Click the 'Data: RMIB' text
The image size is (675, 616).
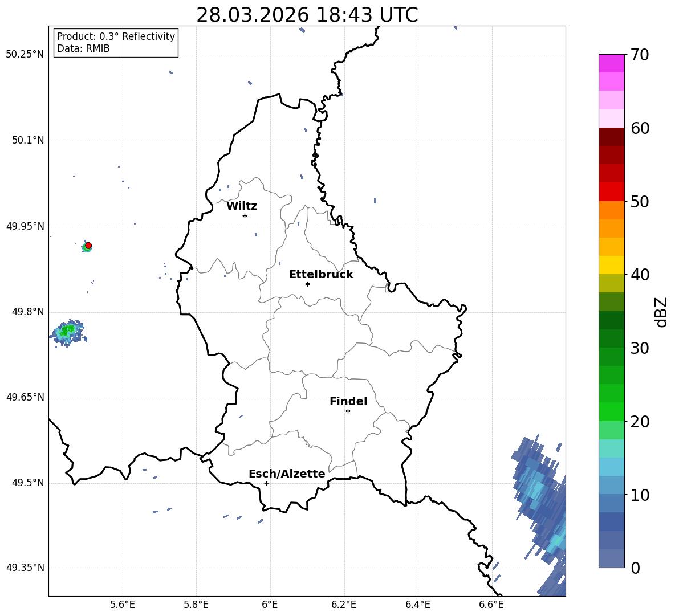(x=83, y=48)
